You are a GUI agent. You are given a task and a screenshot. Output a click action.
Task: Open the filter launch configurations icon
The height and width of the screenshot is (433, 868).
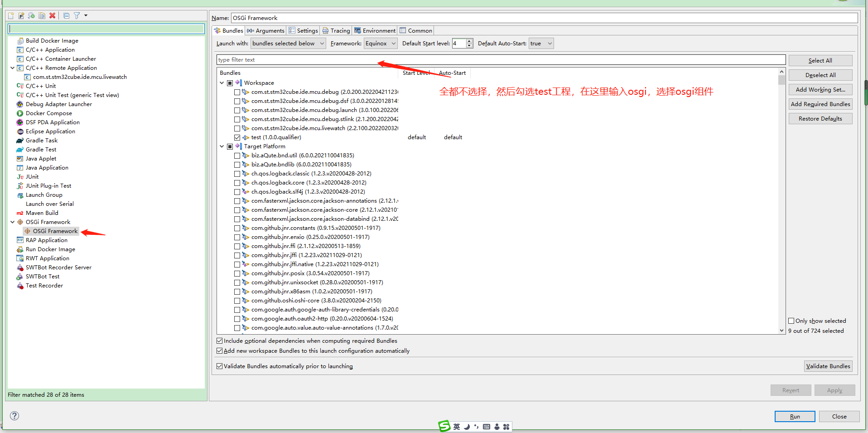pyautogui.click(x=77, y=15)
